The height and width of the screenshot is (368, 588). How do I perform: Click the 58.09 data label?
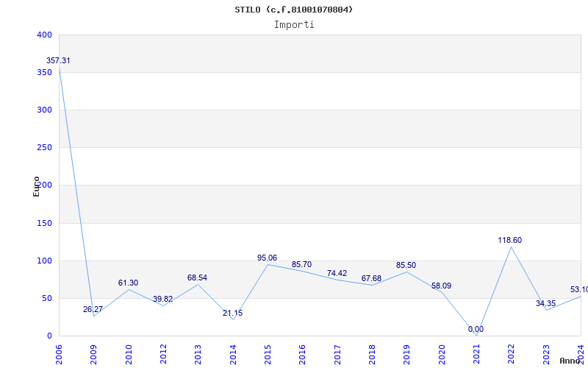point(442,286)
